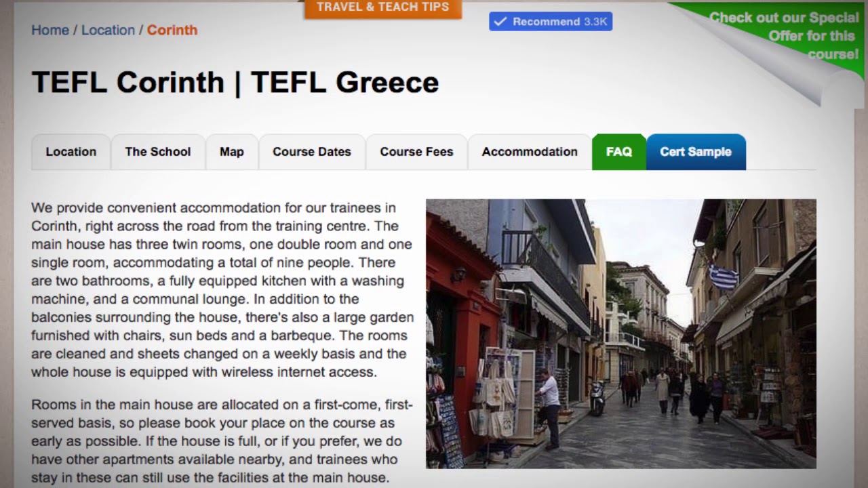Click the Greek flag in the photo

[723, 277]
